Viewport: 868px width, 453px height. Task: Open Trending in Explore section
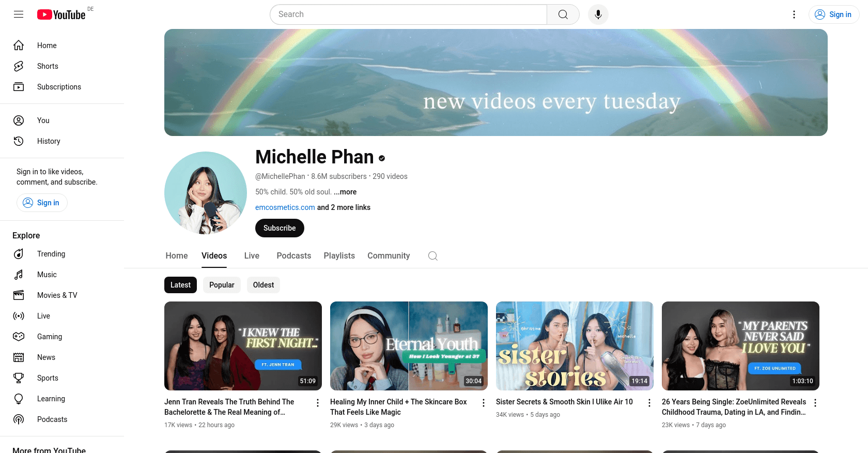[51, 254]
